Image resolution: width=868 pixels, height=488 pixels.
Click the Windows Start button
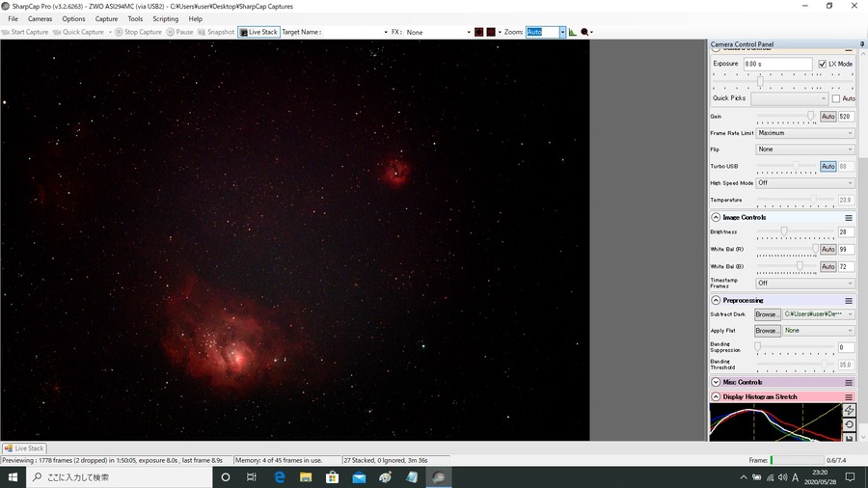point(13,477)
